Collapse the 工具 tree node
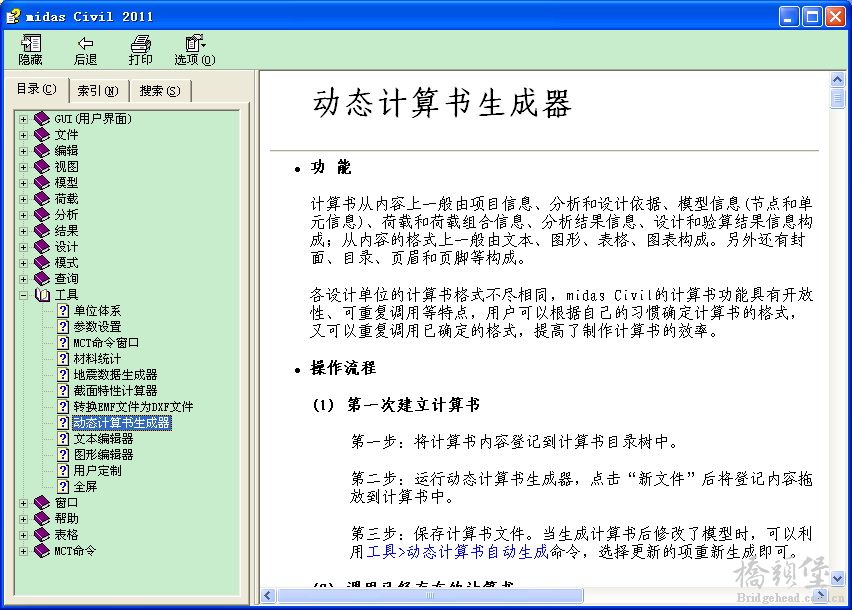Viewport: 852px width, 610px height. click(23, 295)
